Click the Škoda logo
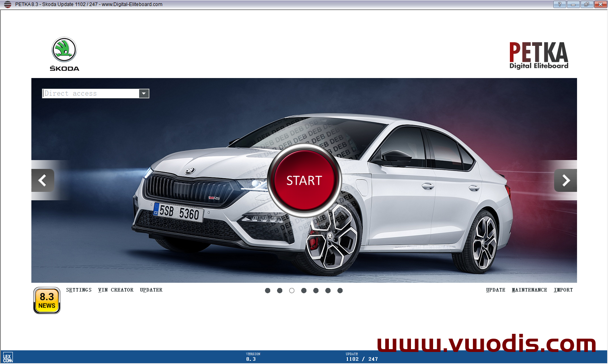 click(x=64, y=54)
